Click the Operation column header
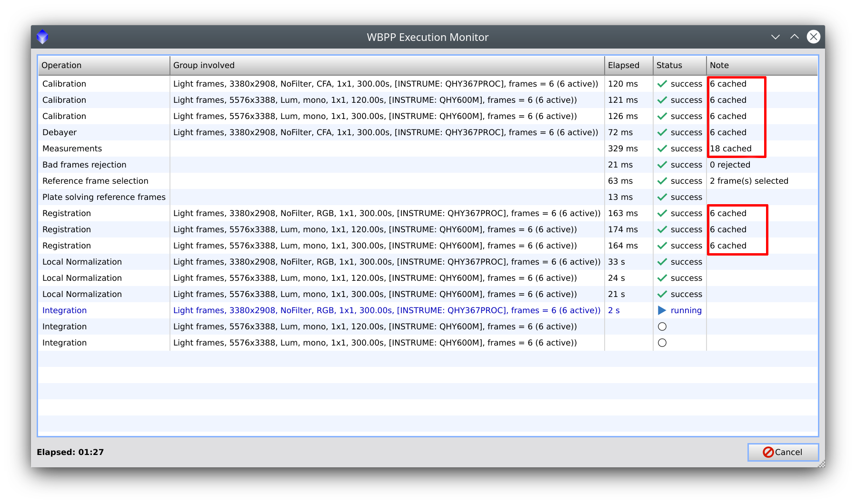Screen dimensions: 856x504 (104, 65)
